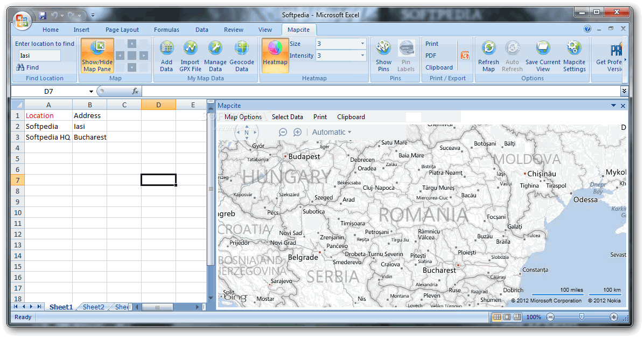Click the Enter location to find field

(x=39, y=56)
